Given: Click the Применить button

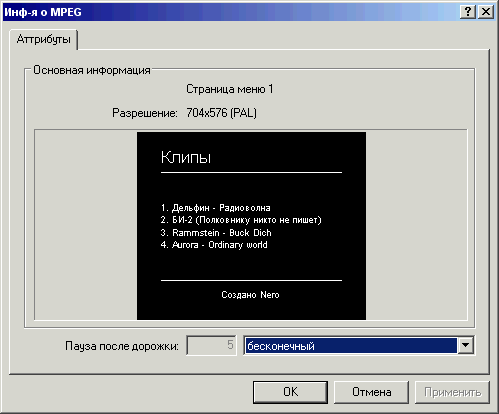Looking at the screenshot, I should 452,392.
